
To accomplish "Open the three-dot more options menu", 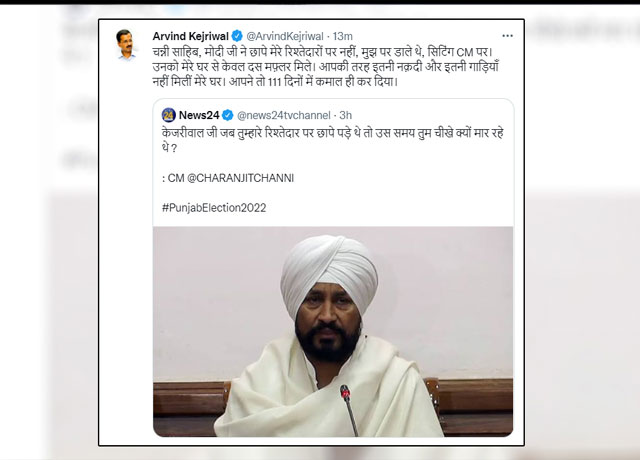I will pyautogui.click(x=507, y=36).
